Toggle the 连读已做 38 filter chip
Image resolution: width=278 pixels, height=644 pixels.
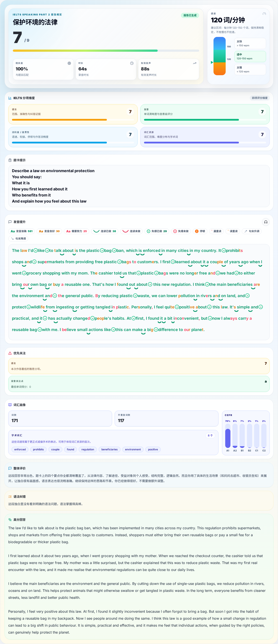tap(105, 231)
